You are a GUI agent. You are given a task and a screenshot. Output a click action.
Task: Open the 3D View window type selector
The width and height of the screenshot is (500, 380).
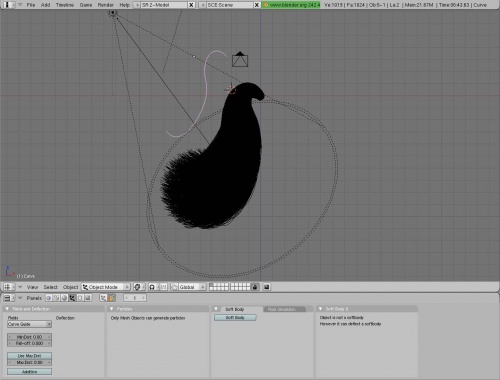pos(9,287)
